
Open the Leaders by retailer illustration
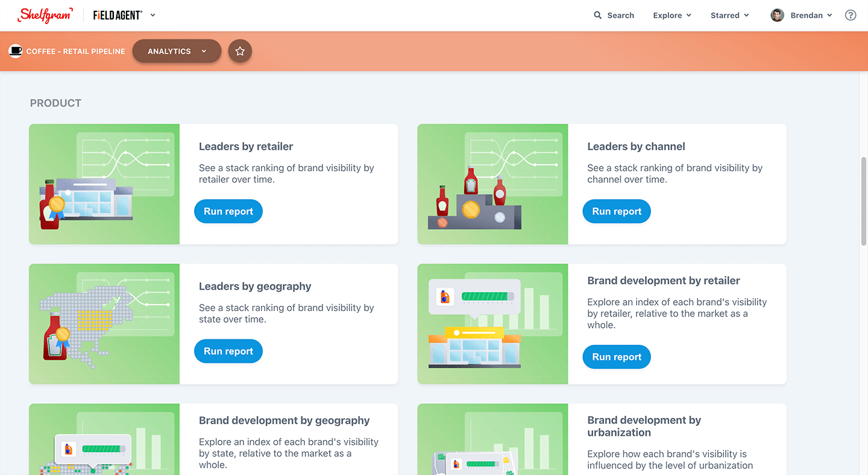104,184
